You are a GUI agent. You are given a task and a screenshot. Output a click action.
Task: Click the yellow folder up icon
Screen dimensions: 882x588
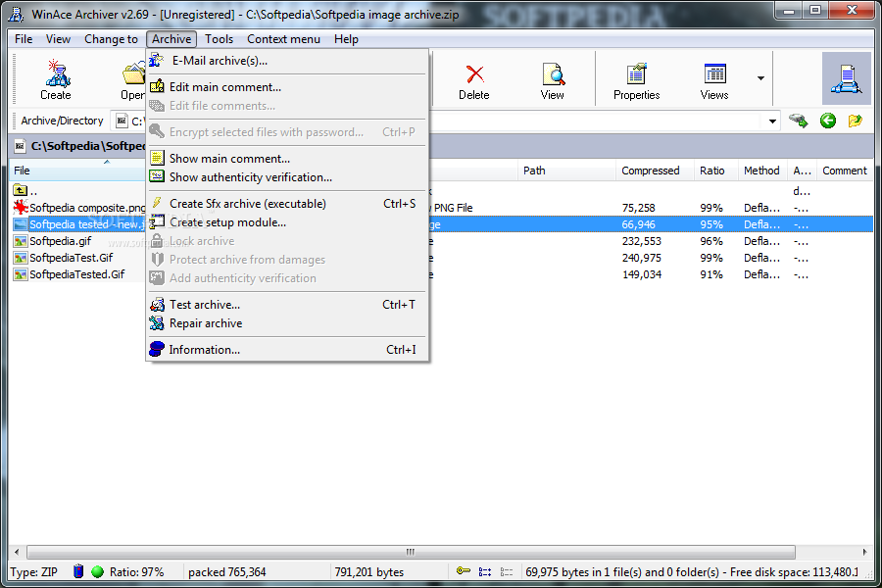[x=855, y=121]
